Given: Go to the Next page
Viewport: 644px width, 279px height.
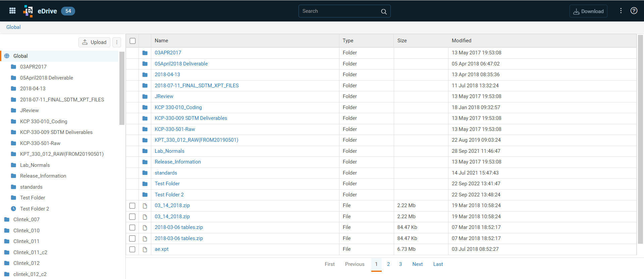Looking at the screenshot, I should coord(417,264).
